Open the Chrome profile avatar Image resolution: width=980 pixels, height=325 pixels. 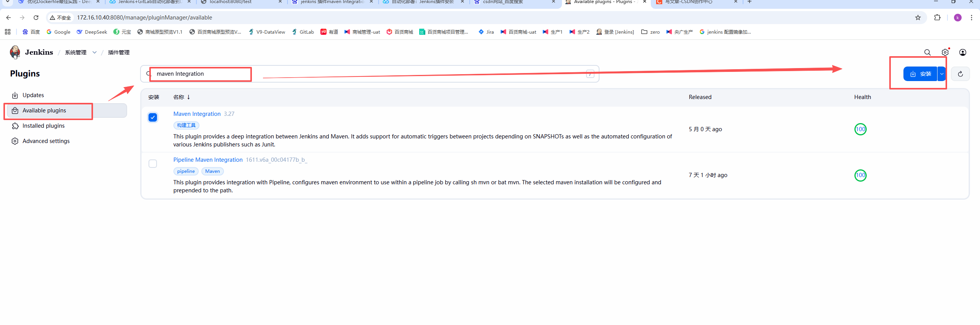(x=958, y=18)
